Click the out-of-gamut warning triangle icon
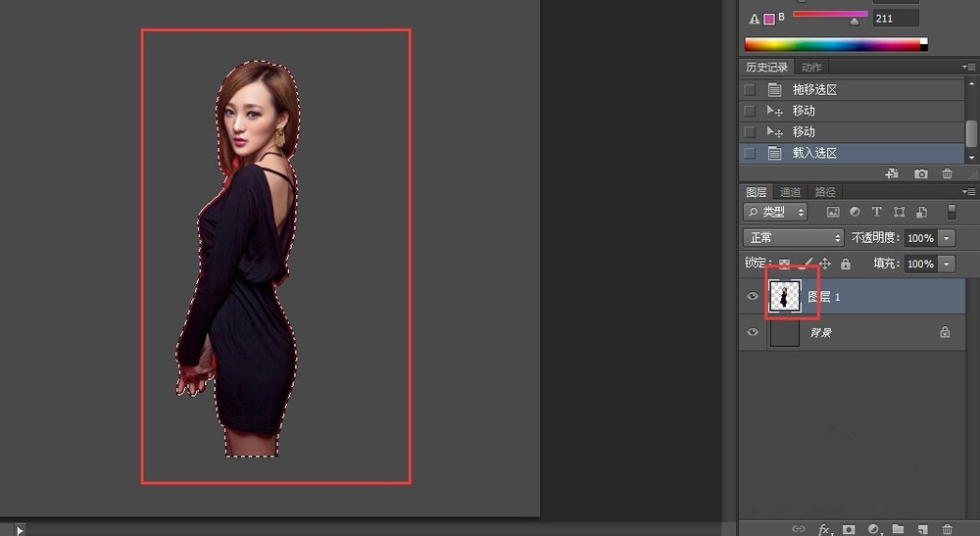980x536 pixels. pyautogui.click(x=755, y=20)
